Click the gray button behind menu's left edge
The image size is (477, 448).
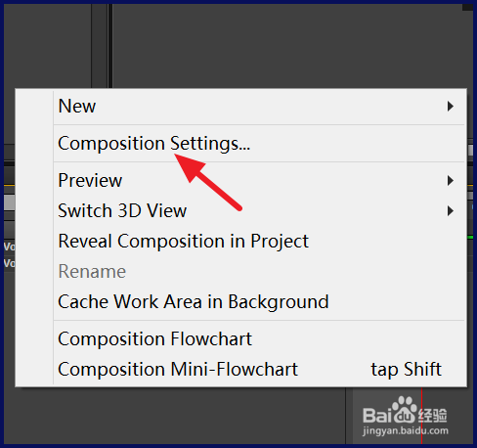click(10, 202)
